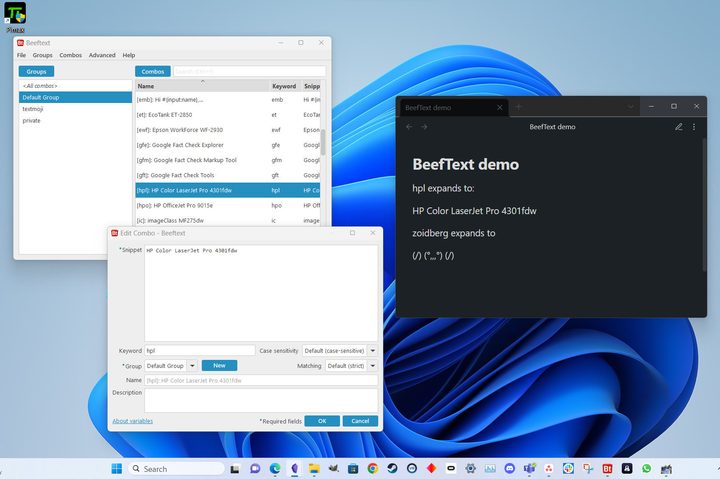This screenshot has width=720, height=479.
Task: Open WhatsApp from the taskbar
Action: (647, 468)
